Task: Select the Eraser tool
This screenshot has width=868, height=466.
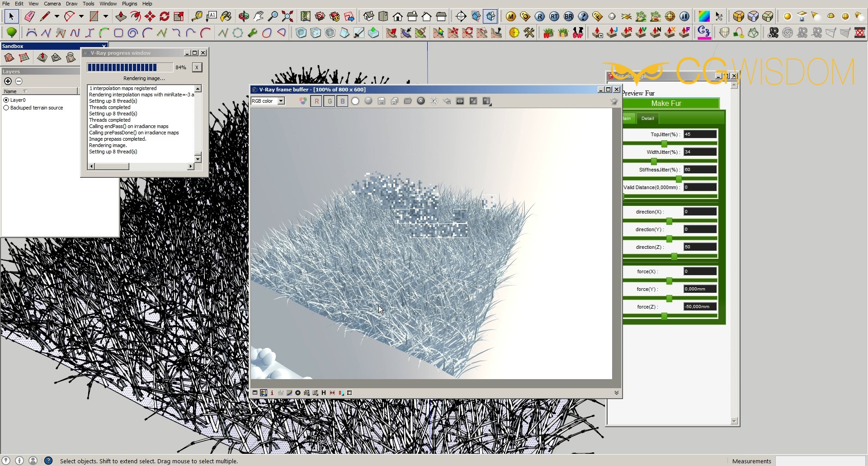Action: pos(29,17)
